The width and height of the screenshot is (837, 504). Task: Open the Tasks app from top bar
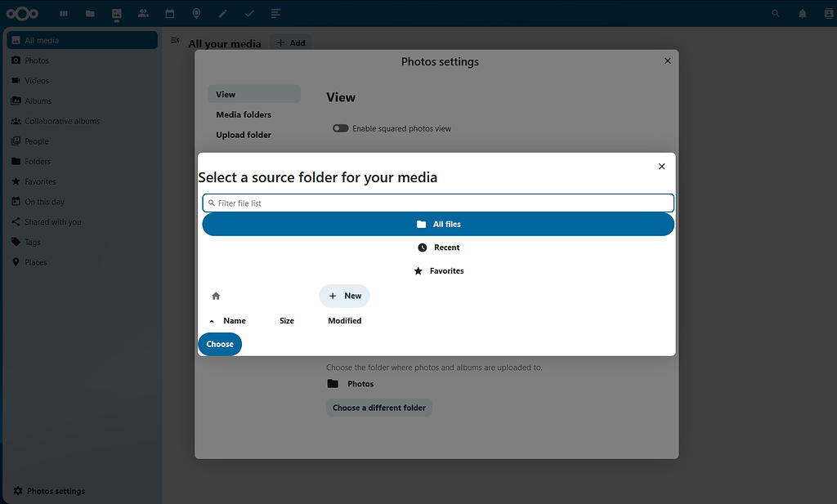[x=249, y=13]
